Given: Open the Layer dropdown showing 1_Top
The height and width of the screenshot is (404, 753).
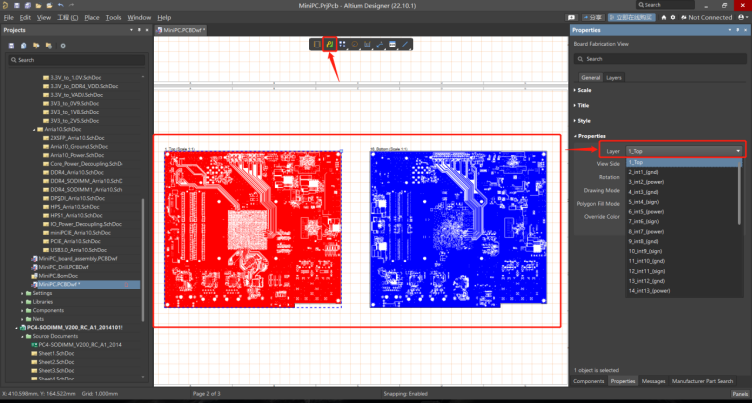Looking at the screenshot, I should pyautogui.click(x=685, y=150).
